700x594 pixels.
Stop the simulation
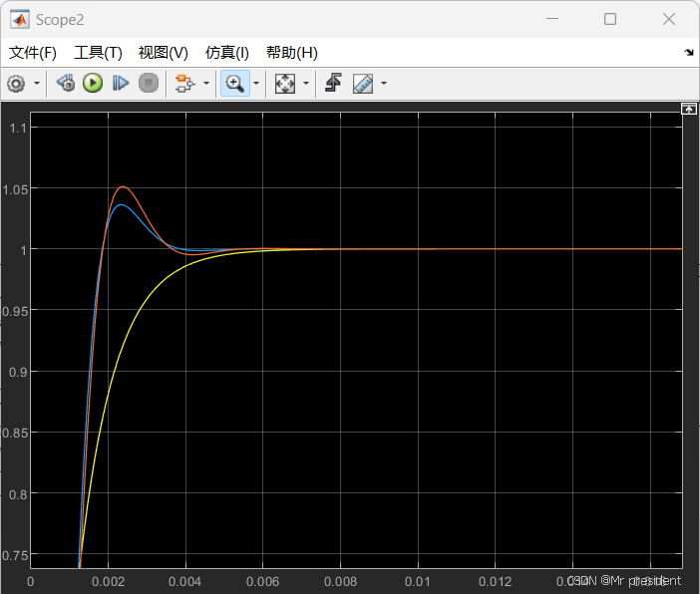coord(149,83)
